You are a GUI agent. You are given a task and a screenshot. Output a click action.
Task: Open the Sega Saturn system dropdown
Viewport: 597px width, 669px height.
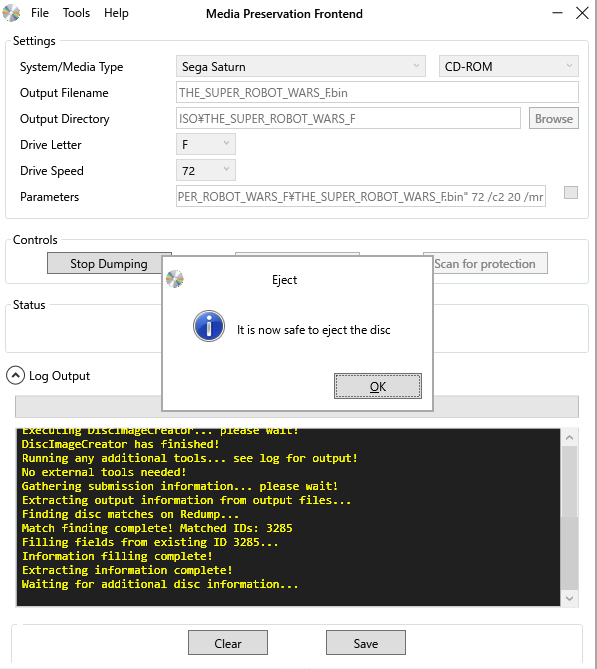pyautogui.click(x=300, y=67)
